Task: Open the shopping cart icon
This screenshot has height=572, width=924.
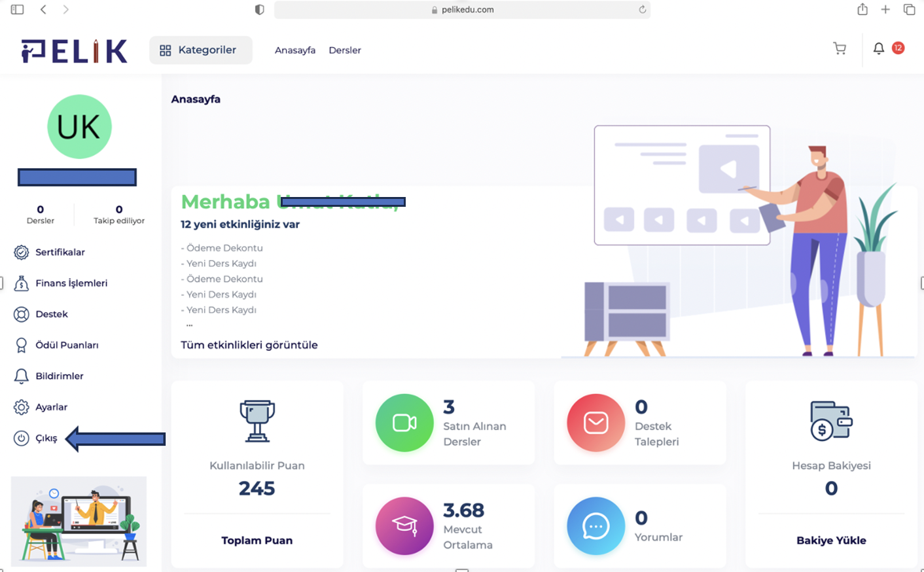Action: click(x=840, y=48)
